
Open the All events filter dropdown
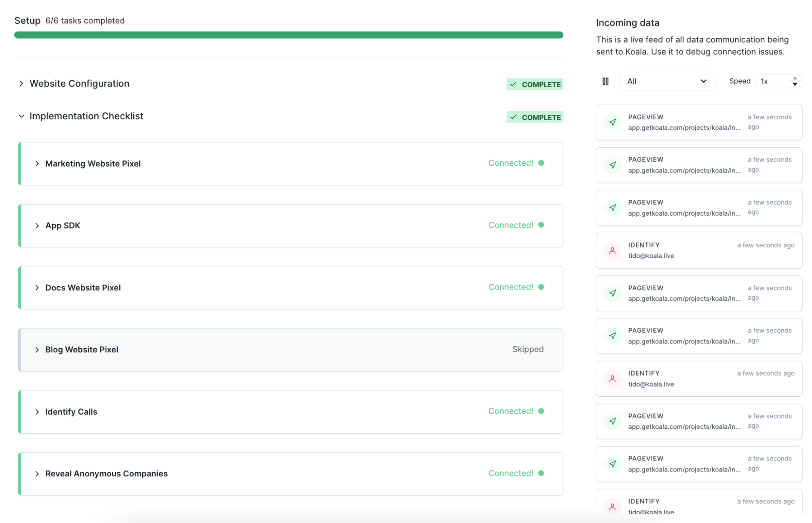[x=667, y=81]
